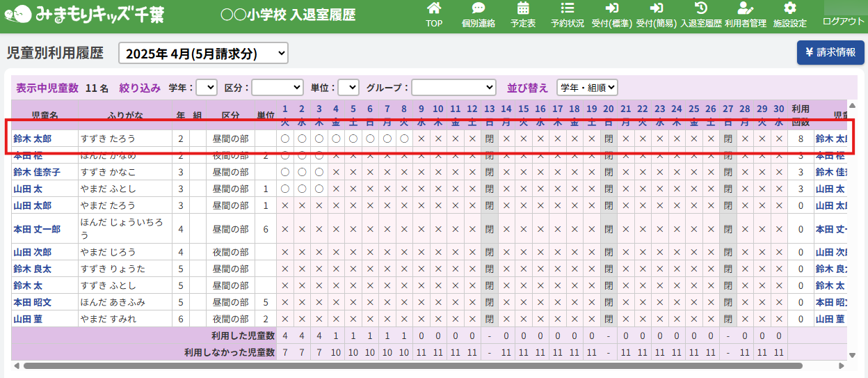Open the 区分 filter dropdown

(x=278, y=88)
